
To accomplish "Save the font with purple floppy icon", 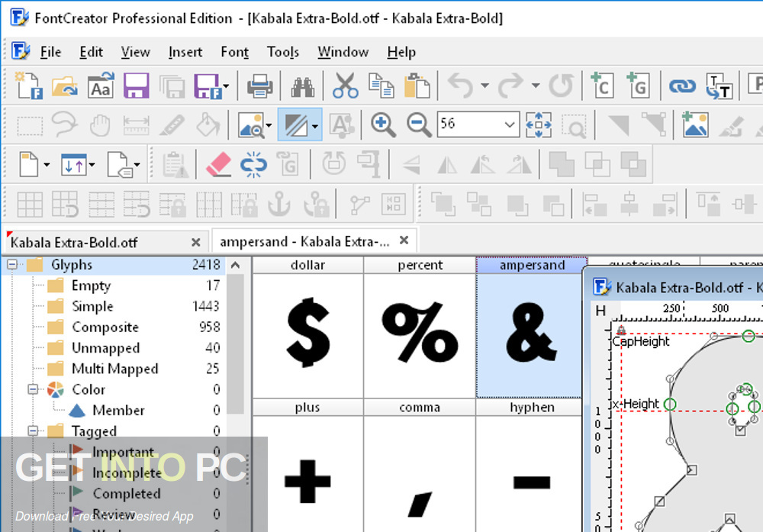I will (137, 85).
